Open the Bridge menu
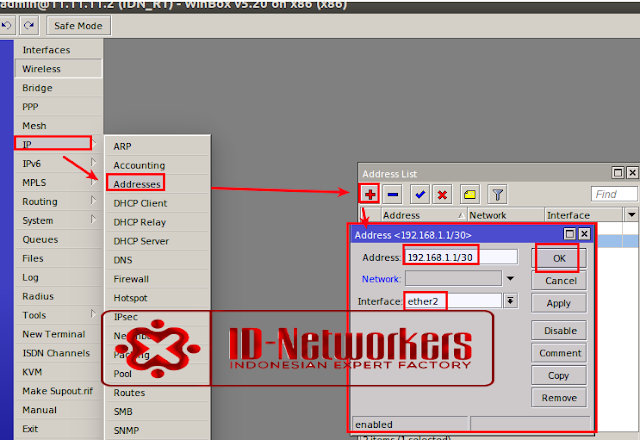The height and width of the screenshot is (440, 640). click(58, 88)
